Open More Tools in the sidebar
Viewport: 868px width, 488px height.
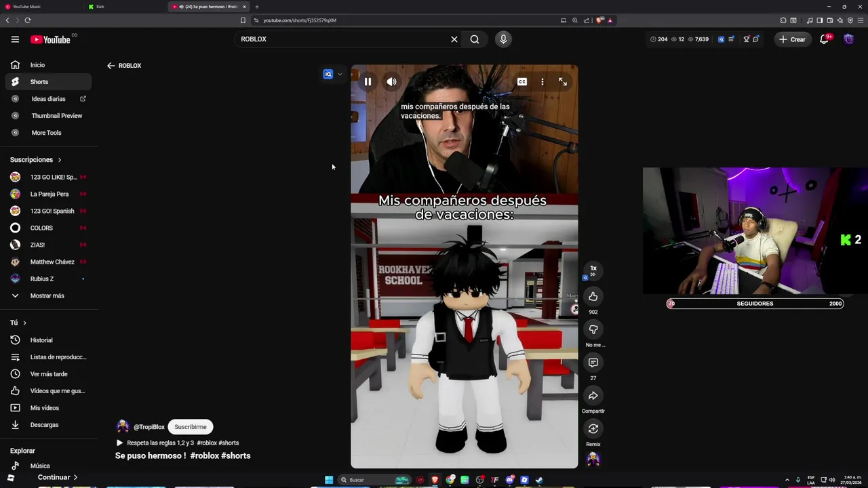(48, 133)
